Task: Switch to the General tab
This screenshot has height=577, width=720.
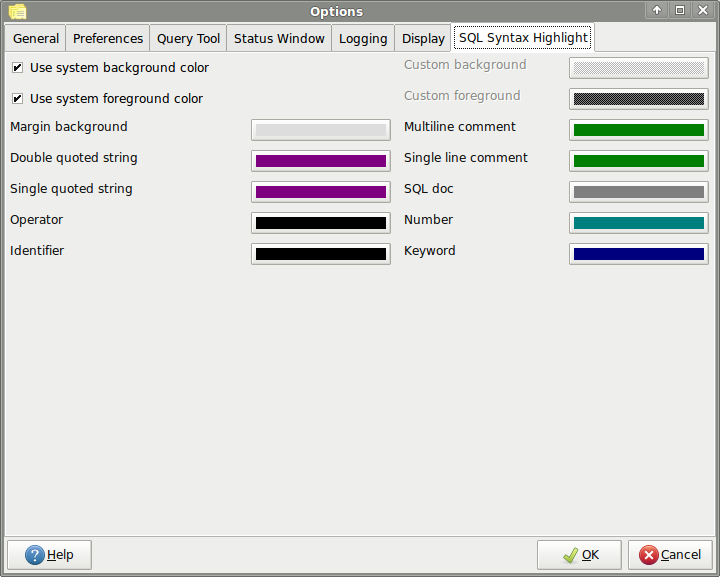Action: pyautogui.click(x=36, y=39)
